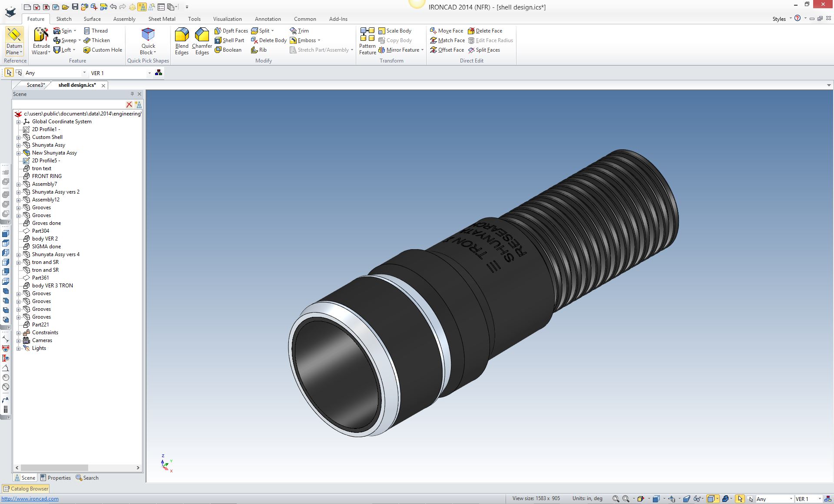Open the Catalog Browser
Screen dimensions: 834x504
click(26, 488)
